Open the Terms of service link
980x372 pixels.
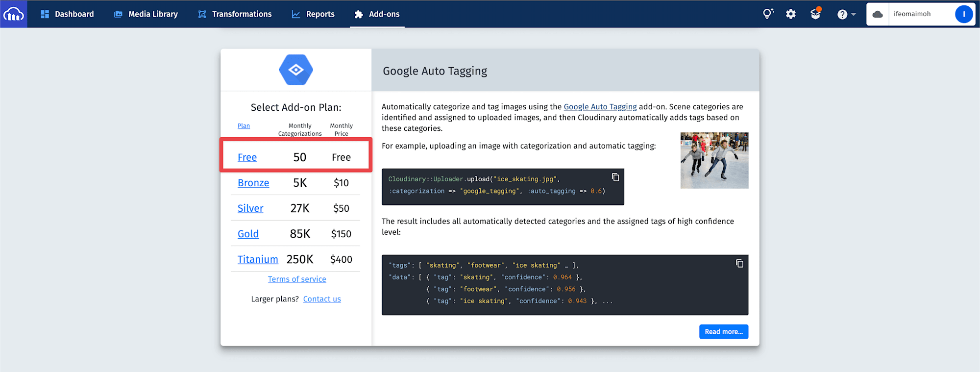point(297,279)
